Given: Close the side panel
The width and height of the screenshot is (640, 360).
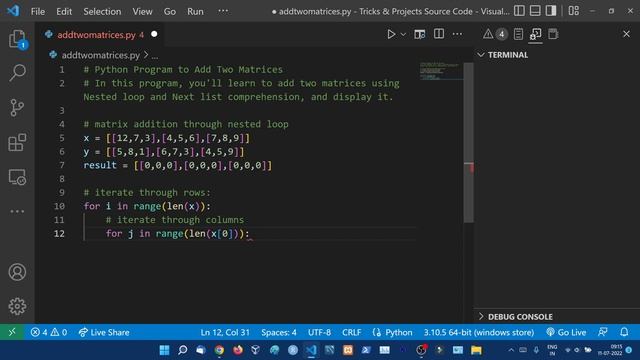Looking at the screenshot, I should coord(626,34).
